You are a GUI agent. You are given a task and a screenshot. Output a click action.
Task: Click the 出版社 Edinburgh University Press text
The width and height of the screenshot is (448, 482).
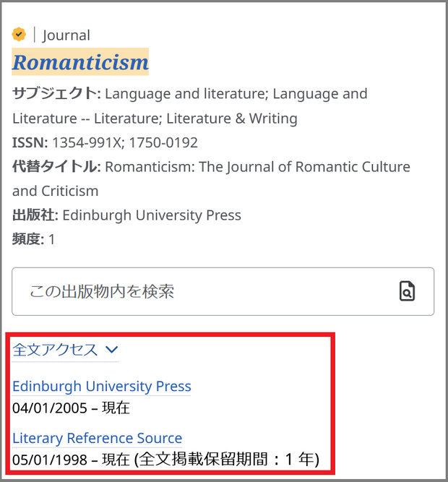pyautogui.click(x=152, y=215)
